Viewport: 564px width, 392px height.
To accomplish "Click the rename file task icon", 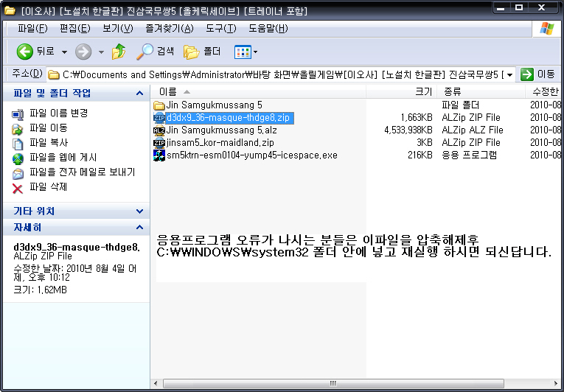I will (x=18, y=114).
